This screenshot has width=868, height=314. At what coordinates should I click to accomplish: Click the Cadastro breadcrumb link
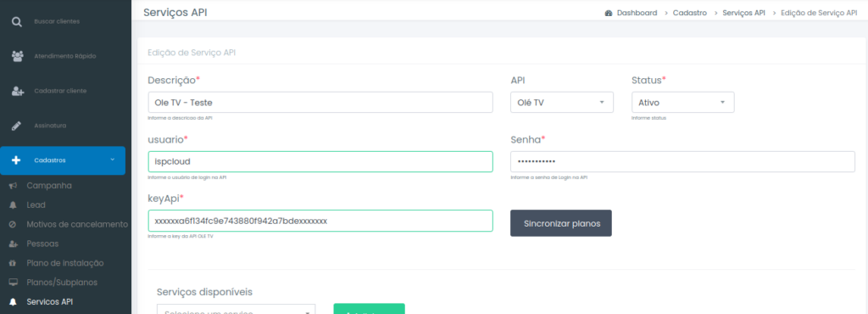coord(690,13)
